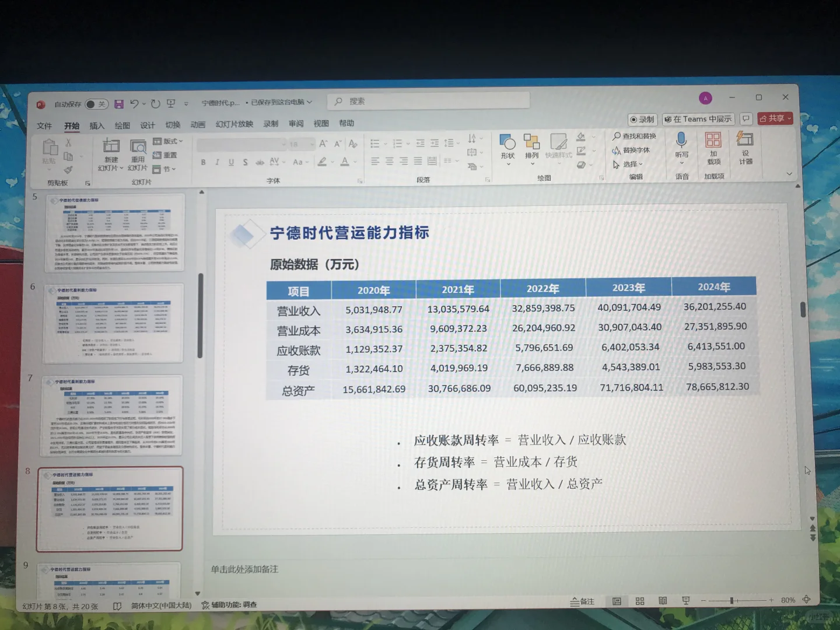Image resolution: width=840 pixels, height=630 pixels.
Task: Switch to the 切换 Transitions tab
Action: point(173,125)
